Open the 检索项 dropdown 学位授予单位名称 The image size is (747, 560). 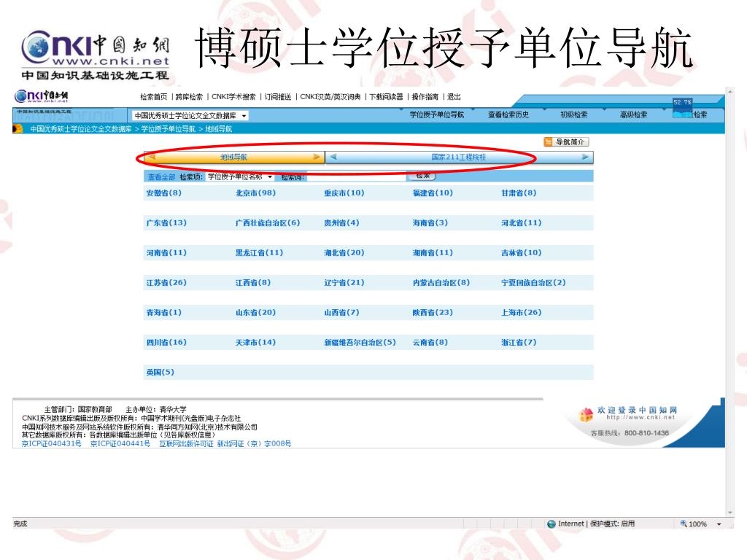pos(240,176)
